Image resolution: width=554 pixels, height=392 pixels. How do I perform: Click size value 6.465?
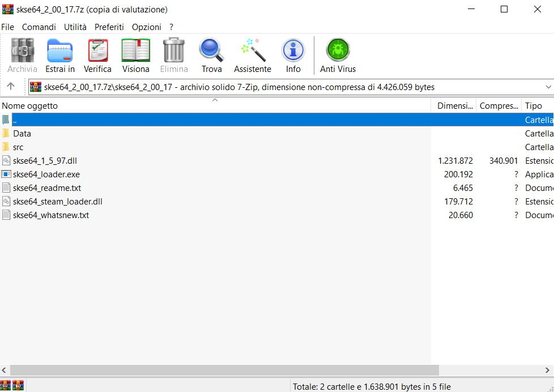pos(463,188)
